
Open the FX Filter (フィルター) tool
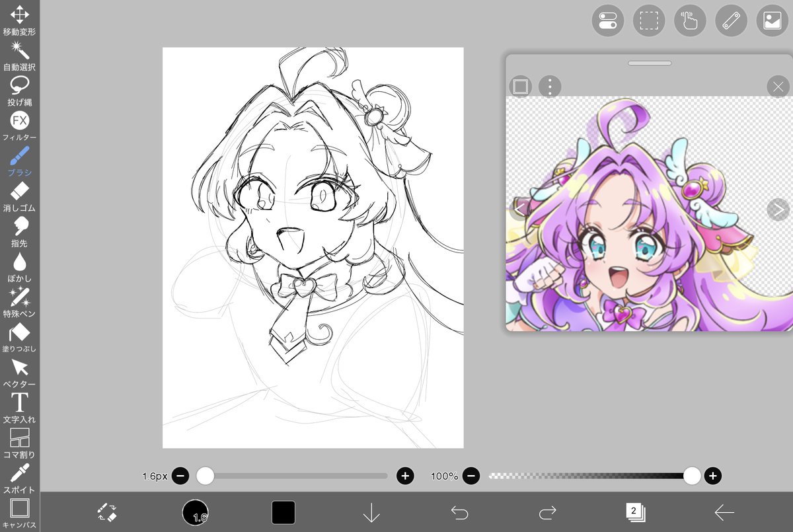pyautogui.click(x=20, y=126)
